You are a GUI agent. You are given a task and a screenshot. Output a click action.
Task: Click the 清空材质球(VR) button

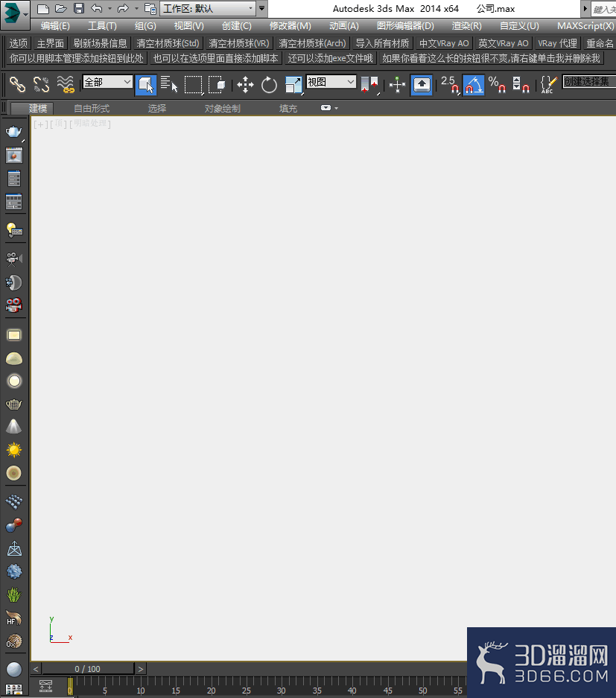[x=239, y=43]
